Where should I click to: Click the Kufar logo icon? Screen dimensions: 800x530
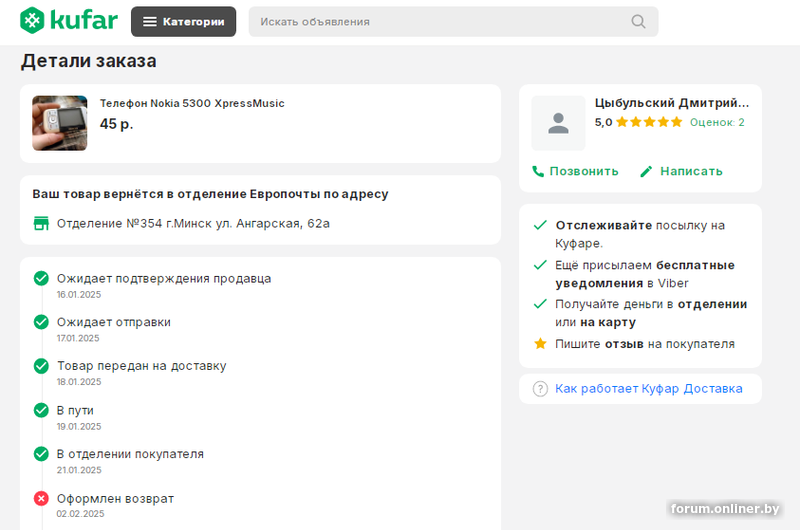pyautogui.click(x=33, y=20)
